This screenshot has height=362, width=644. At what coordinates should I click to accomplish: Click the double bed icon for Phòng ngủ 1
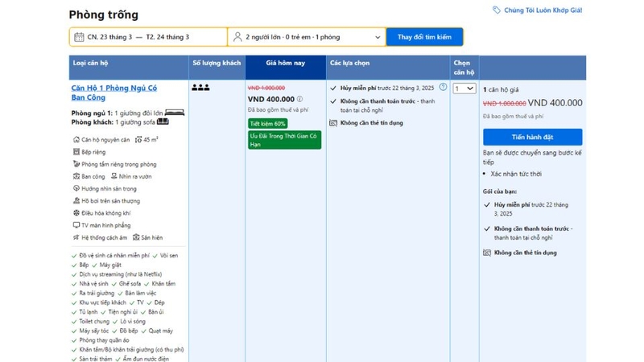tap(175, 113)
